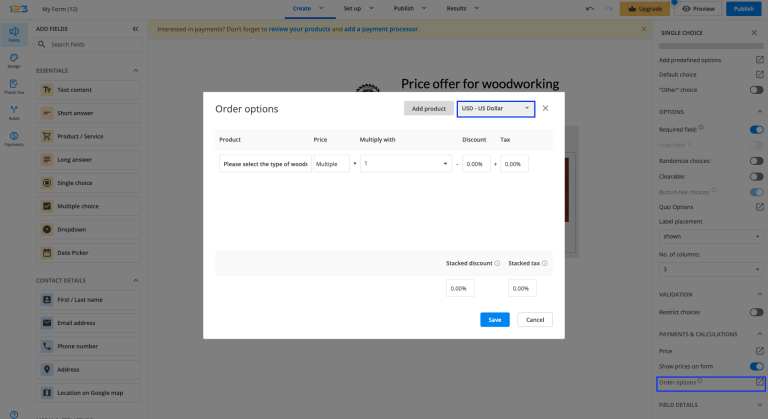
Task: Open Add predefined options external icon
Action: point(759,60)
